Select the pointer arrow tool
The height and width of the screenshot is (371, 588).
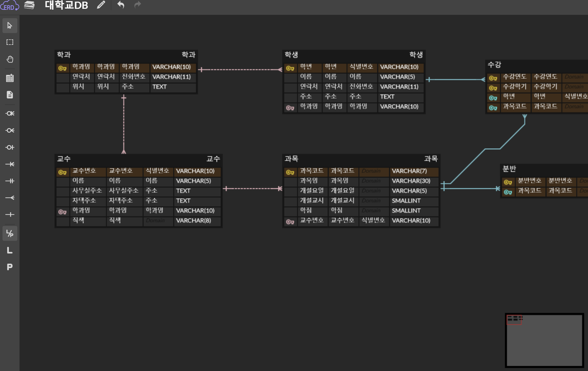point(10,26)
